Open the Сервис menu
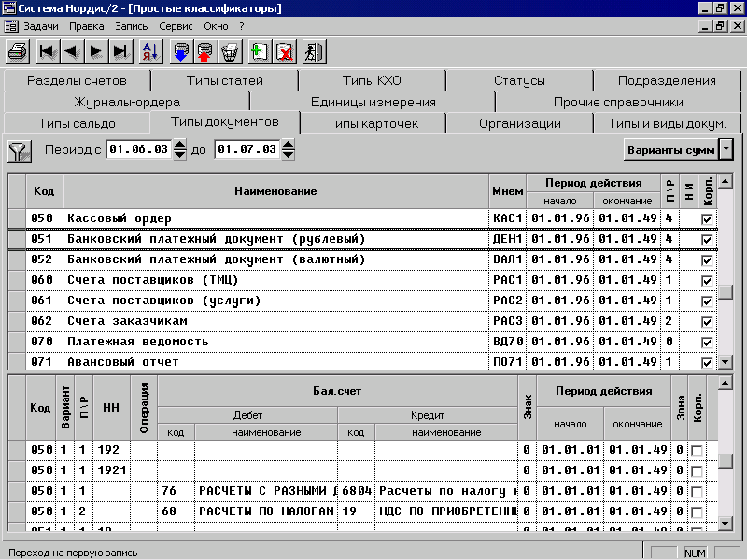747x560 pixels. click(x=176, y=26)
